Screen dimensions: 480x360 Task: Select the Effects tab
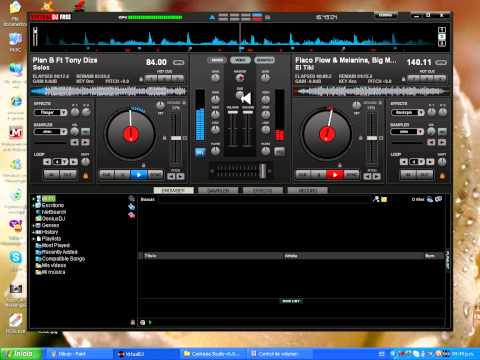click(x=263, y=190)
